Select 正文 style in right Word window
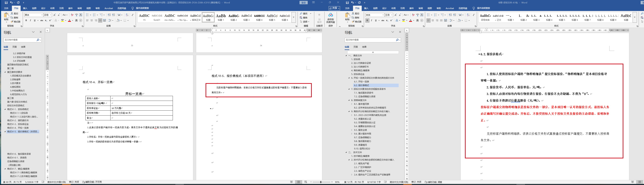Viewport: 644px width, 185px height. click(498, 17)
